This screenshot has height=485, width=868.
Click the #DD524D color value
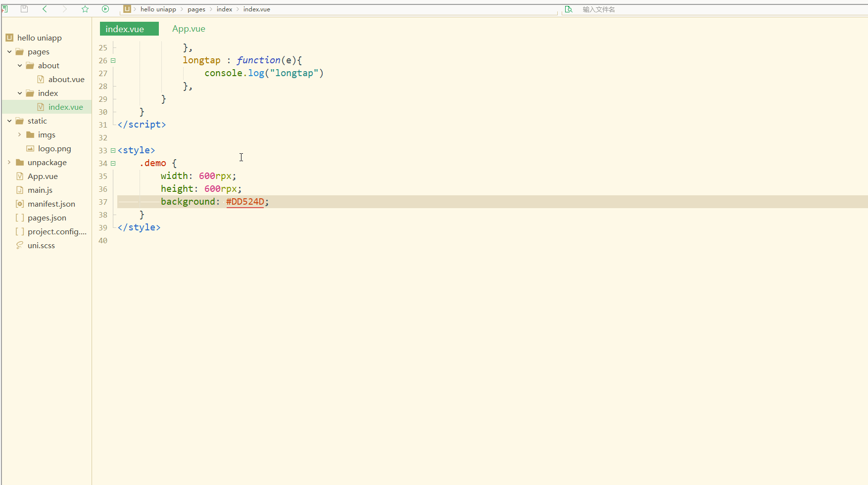click(x=245, y=201)
